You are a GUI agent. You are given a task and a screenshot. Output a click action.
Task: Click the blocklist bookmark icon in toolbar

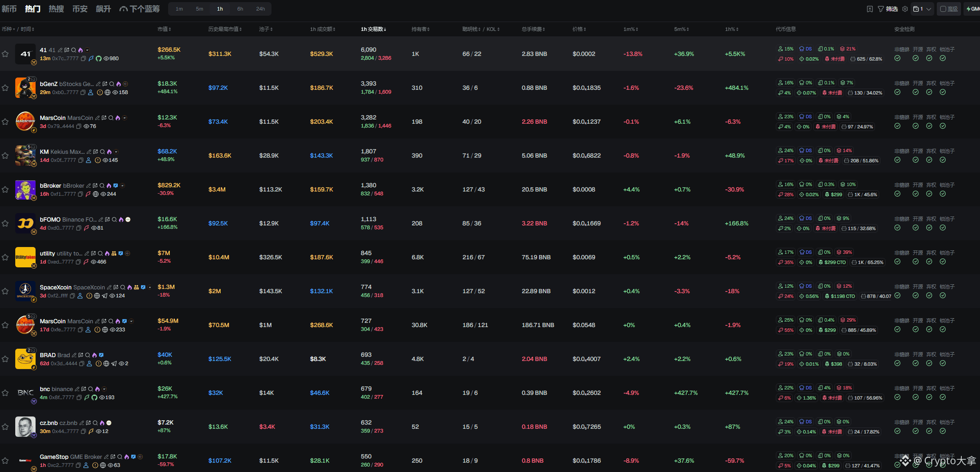[x=870, y=9]
